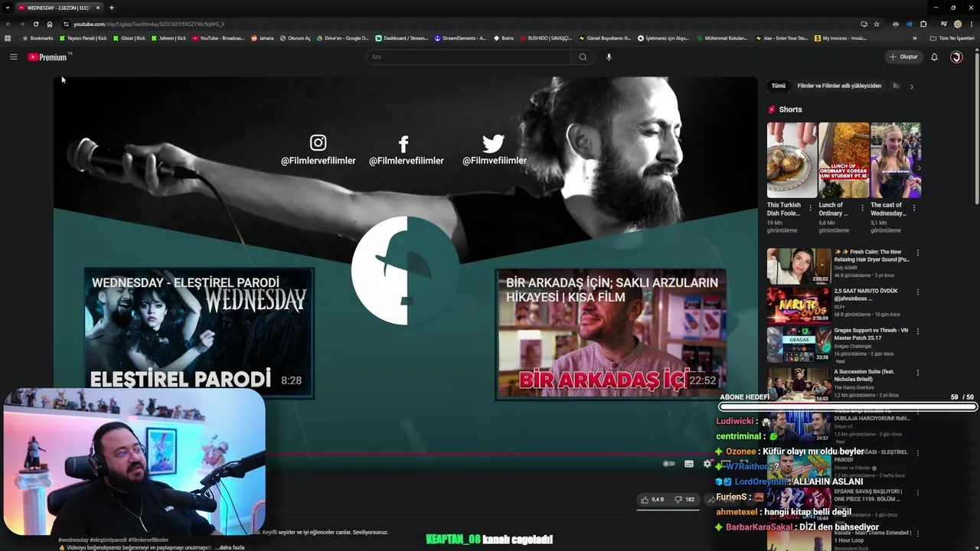Click the channel hat logo subscribe circle
The image size is (980, 551).
tap(405, 270)
